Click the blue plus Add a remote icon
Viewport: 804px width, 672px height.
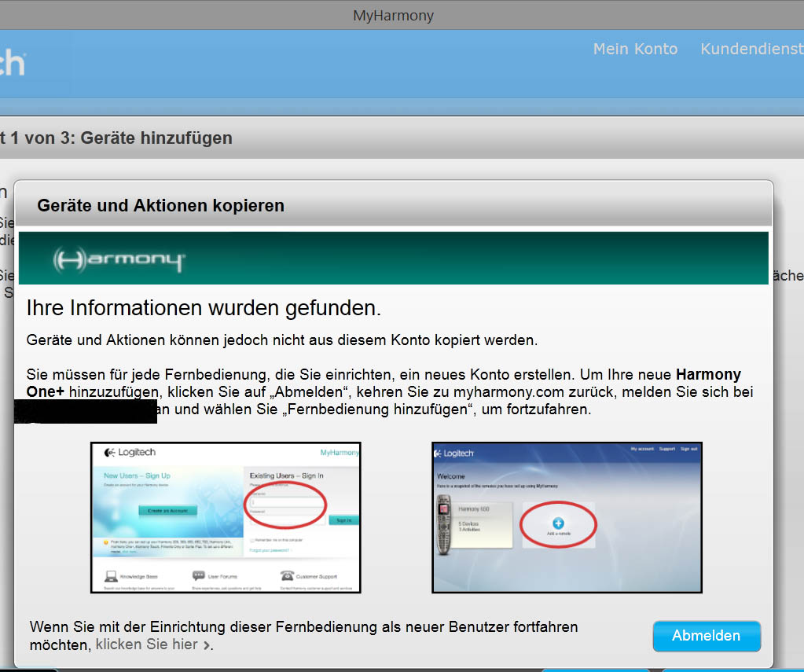click(558, 523)
